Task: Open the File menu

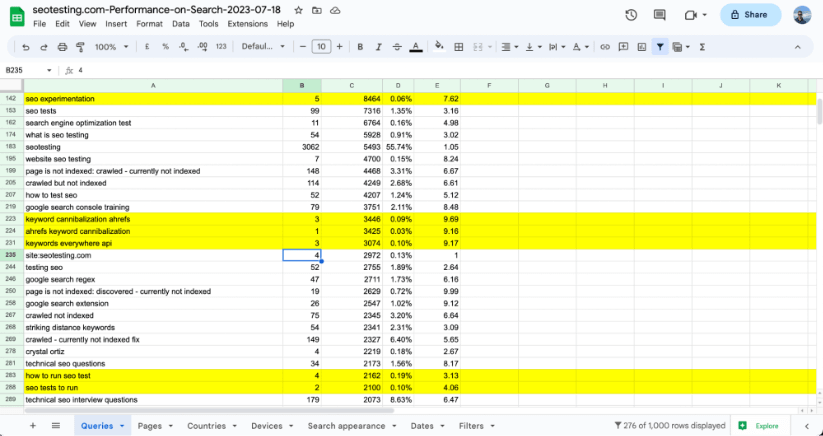Action: 39,24
